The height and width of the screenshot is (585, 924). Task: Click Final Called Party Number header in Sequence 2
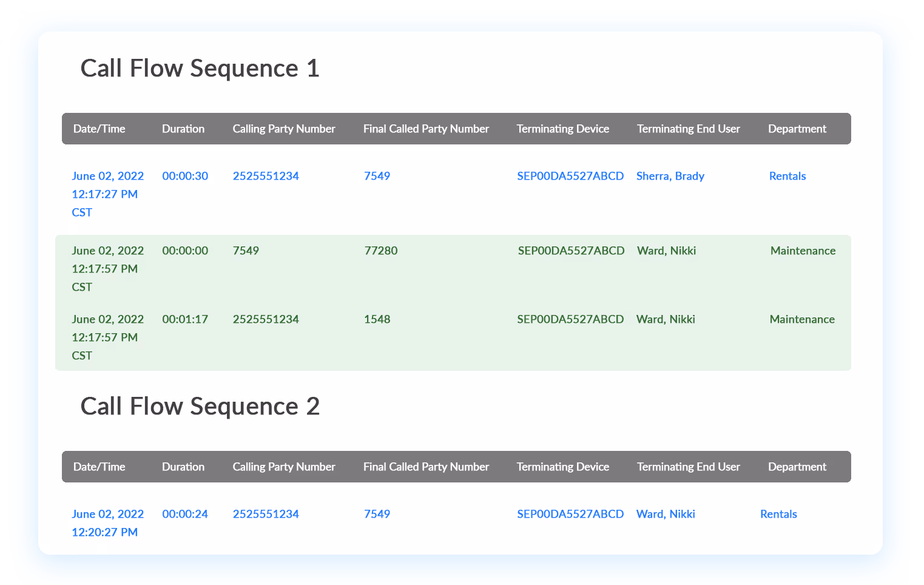click(x=426, y=467)
